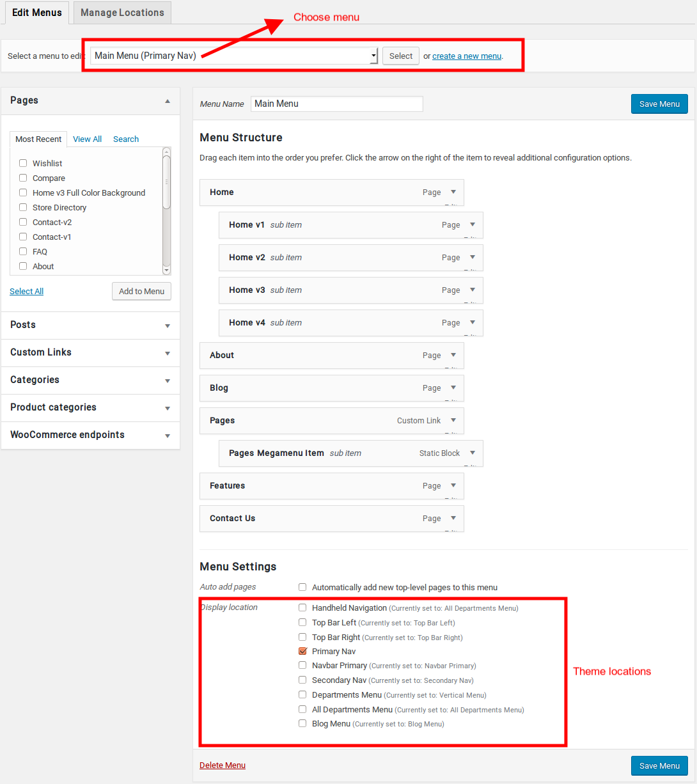Check the Handheld Navigation location
The height and width of the screenshot is (784, 697).
coord(302,608)
